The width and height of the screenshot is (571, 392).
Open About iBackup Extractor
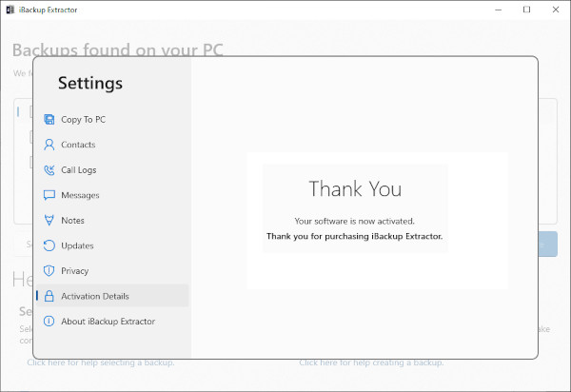[108, 322]
